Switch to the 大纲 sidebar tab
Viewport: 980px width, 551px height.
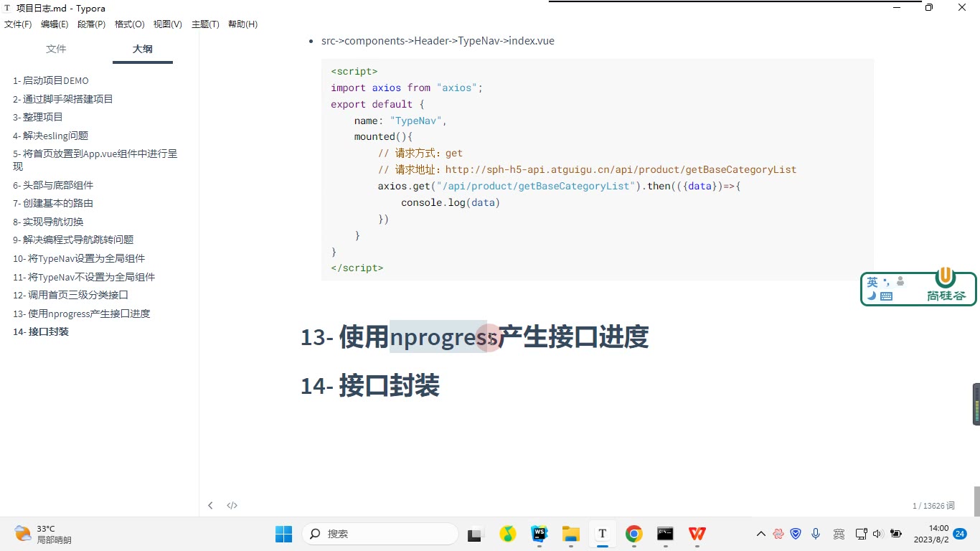click(142, 49)
